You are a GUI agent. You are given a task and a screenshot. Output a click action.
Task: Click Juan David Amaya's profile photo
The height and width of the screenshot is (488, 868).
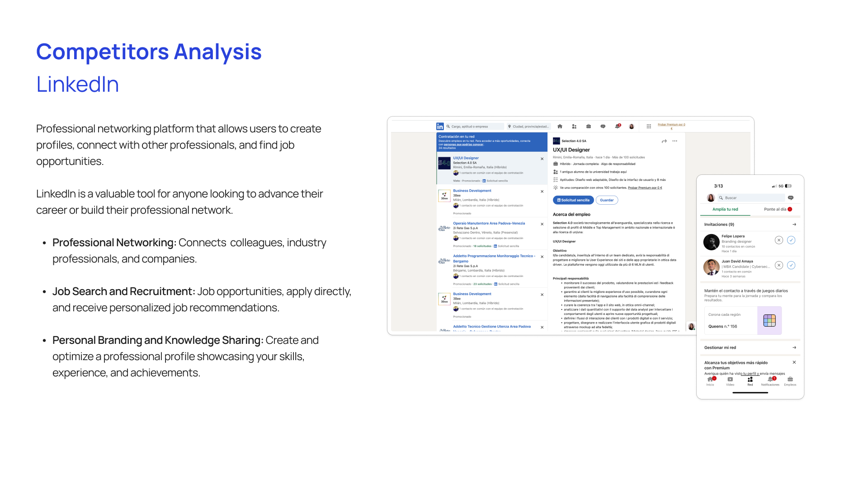coord(711,267)
